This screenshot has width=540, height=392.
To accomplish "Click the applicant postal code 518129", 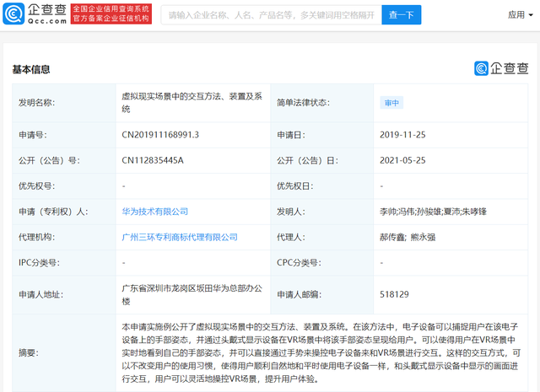I will pyautogui.click(x=393, y=295).
